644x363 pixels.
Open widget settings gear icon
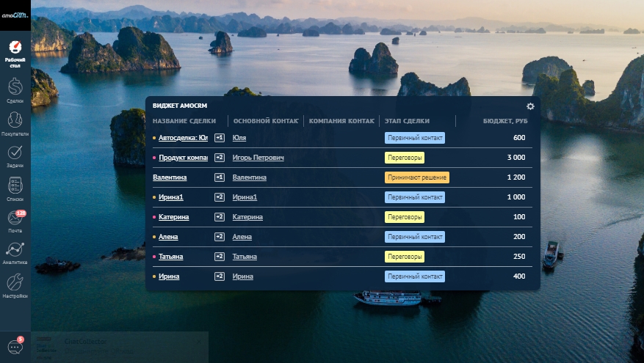tap(530, 106)
